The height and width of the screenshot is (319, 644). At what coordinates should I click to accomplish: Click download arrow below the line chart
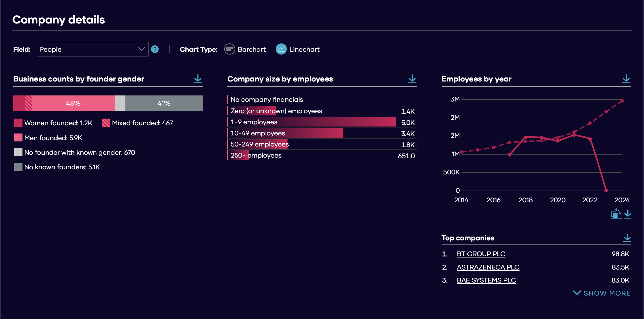(628, 214)
